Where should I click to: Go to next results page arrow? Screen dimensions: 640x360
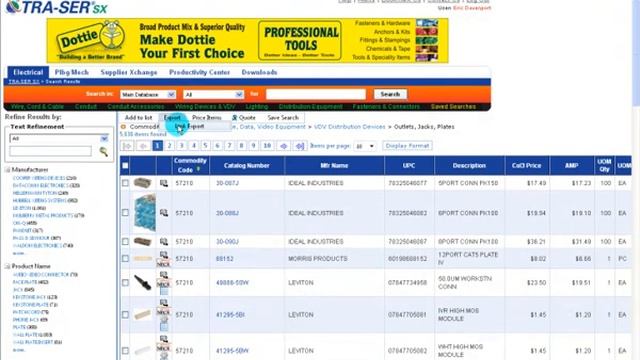(284, 146)
